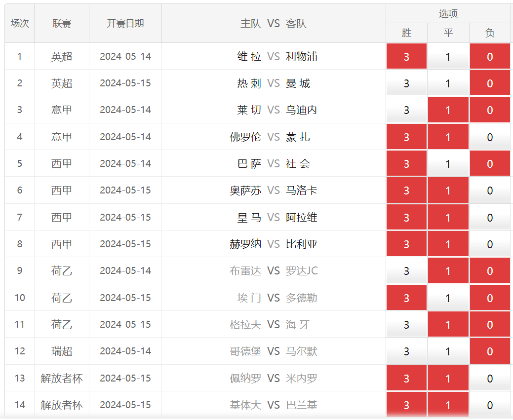The height and width of the screenshot is (420, 513).
Task: Select the 0 (负) option for 赫罗纳 VS 比利亚
Action: (490, 244)
